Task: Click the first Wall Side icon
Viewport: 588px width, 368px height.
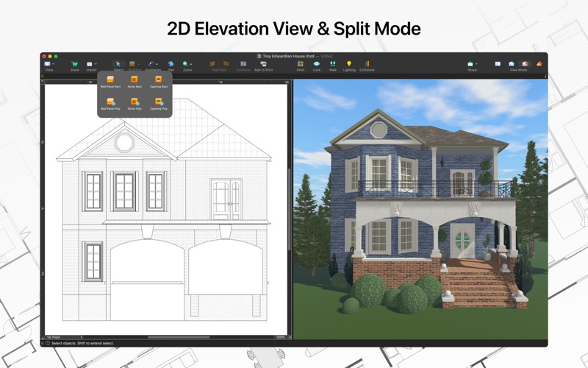Action: (212, 64)
